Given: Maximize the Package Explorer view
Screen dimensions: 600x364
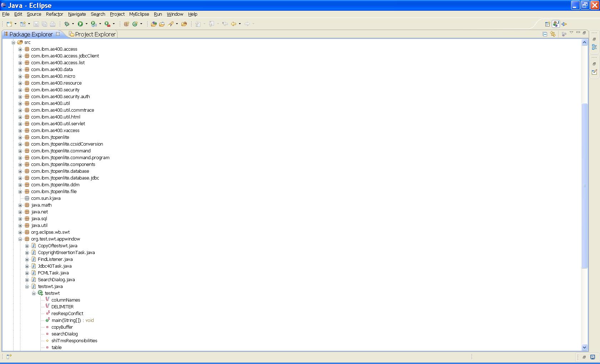Looking at the screenshot, I should point(584,33).
